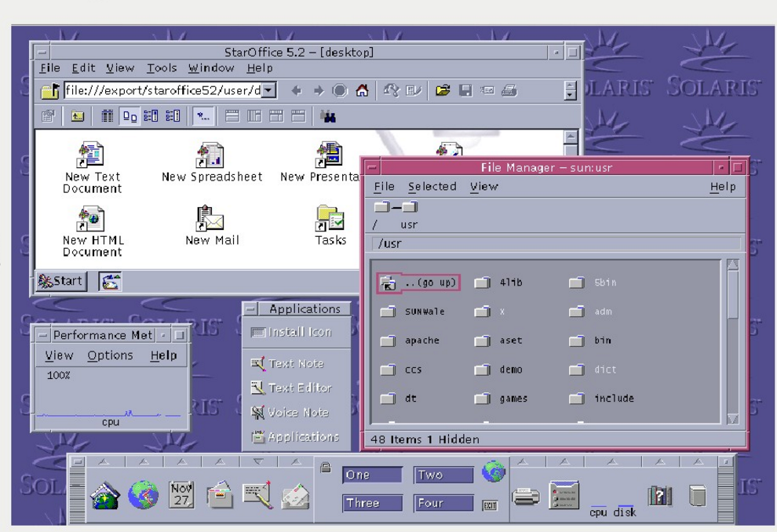
Task: Click the File Manager vertical scrollbar thumb
Action: pyautogui.click(x=733, y=295)
